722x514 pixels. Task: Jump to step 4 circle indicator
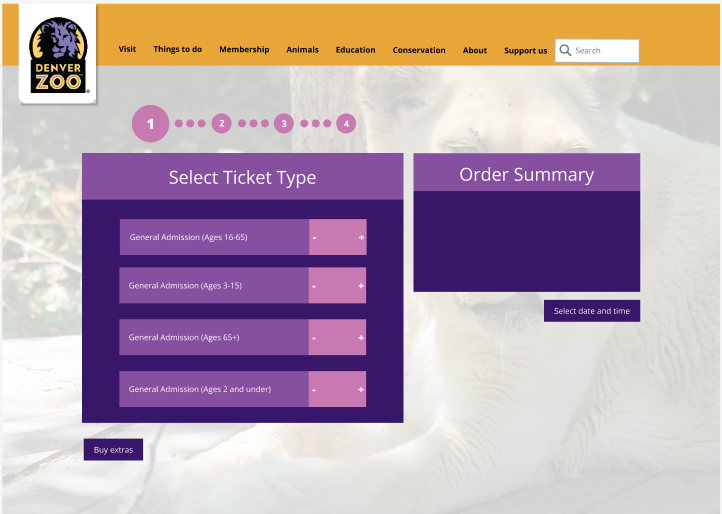coord(346,123)
